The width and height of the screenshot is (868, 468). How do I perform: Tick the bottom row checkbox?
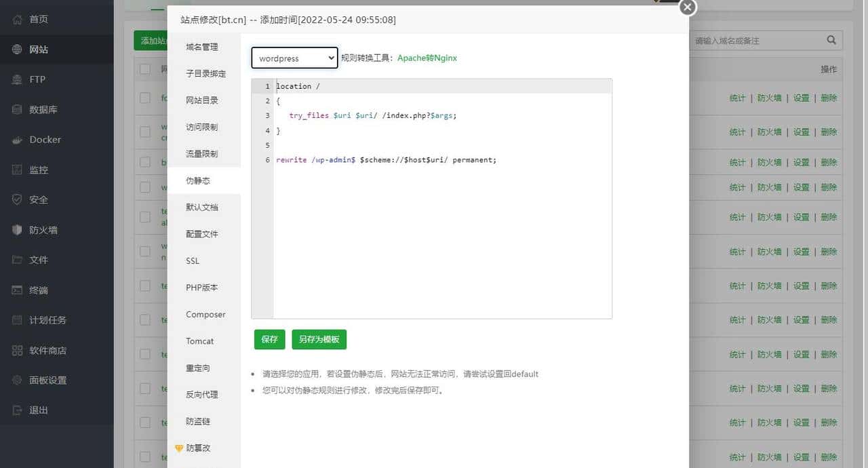[144, 456]
